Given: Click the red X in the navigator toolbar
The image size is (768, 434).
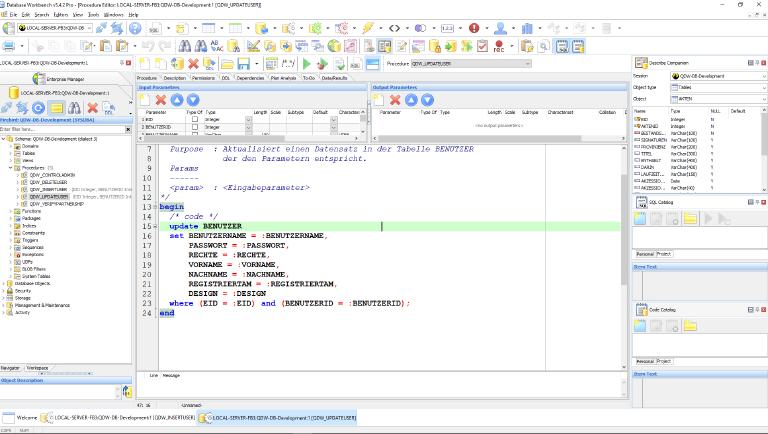Looking at the screenshot, I should tap(93, 107).
